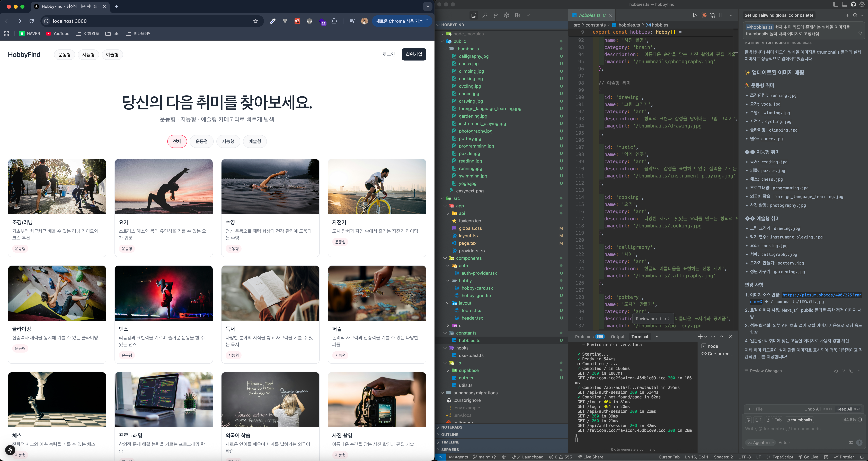Viewport: 868px width, 461px height.
Task: Open the Agent mode dropdown
Action: tap(760, 442)
